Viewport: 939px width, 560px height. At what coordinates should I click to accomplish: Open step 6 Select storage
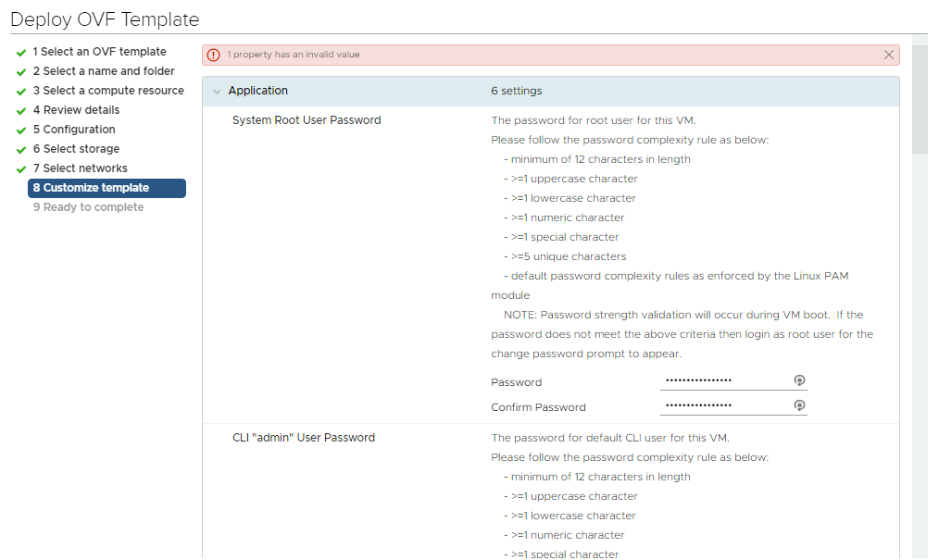click(76, 149)
